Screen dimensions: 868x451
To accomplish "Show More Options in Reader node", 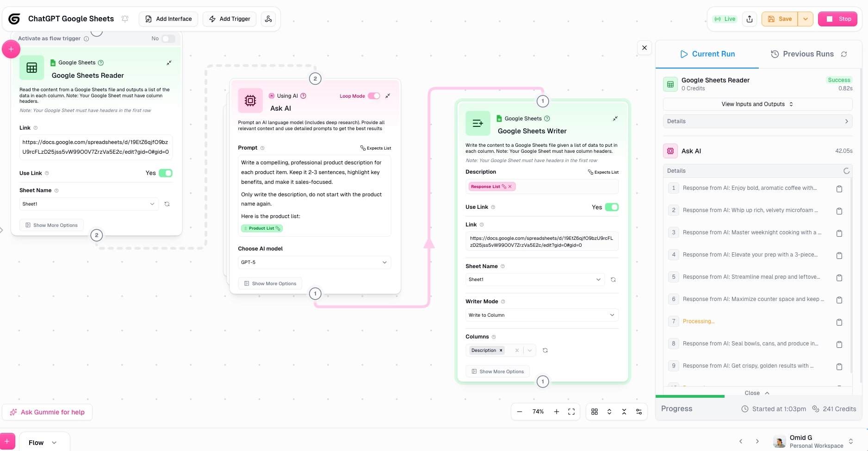I will (51, 225).
